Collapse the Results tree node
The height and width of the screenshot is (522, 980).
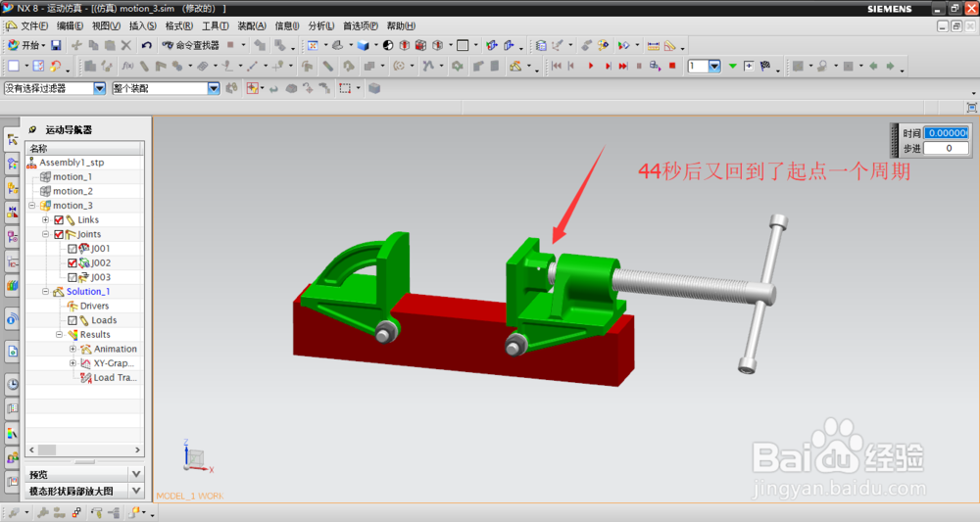pyautogui.click(x=59, y=335)
